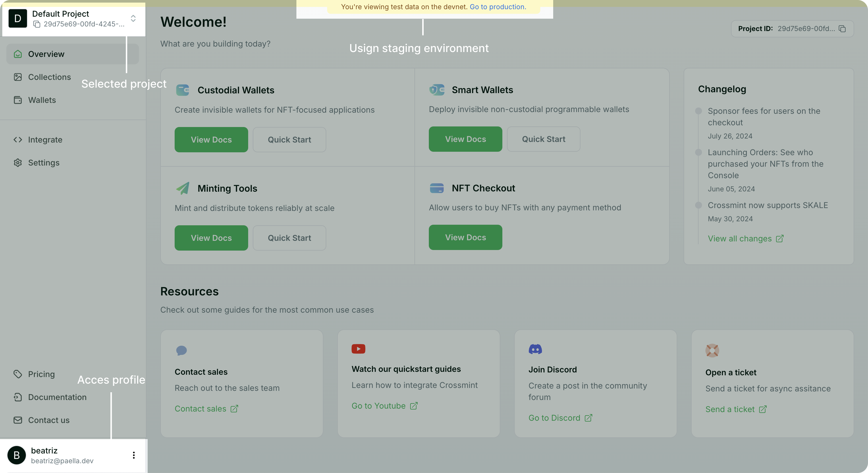Click the beatriz 'B' avatar
Image resolution: width=868 pixels, height=473 pixels.
click(16, 455)
